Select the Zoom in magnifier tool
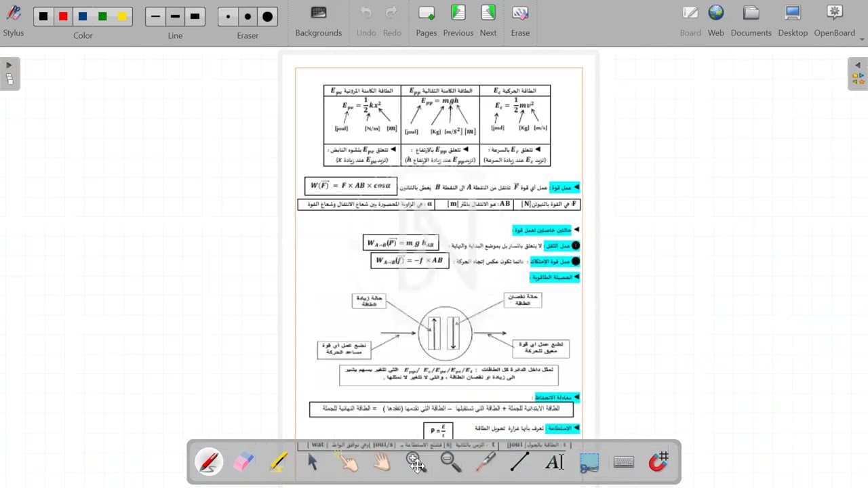This screenshot has height=488, width=868. point(416,462)
